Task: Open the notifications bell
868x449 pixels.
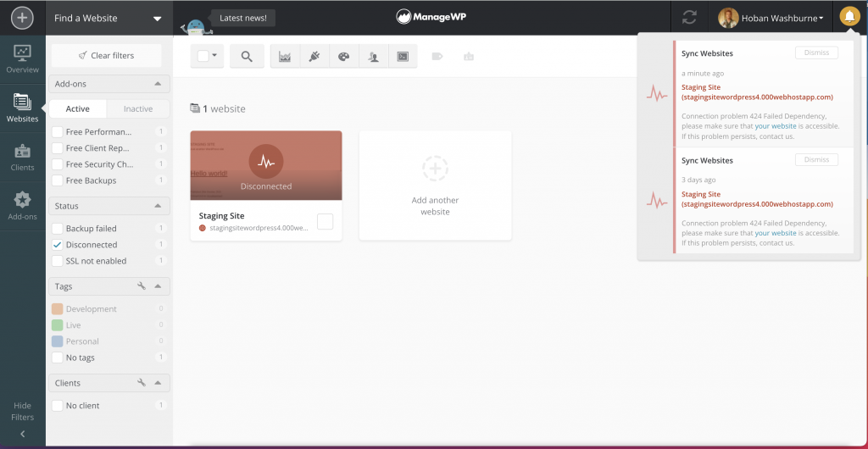Action: point(849,17)
